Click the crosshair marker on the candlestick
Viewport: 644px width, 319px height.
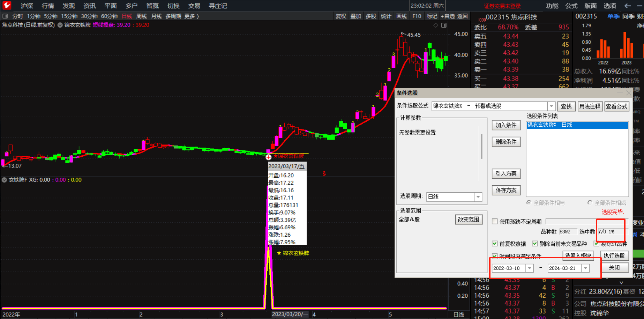point(268,157)
